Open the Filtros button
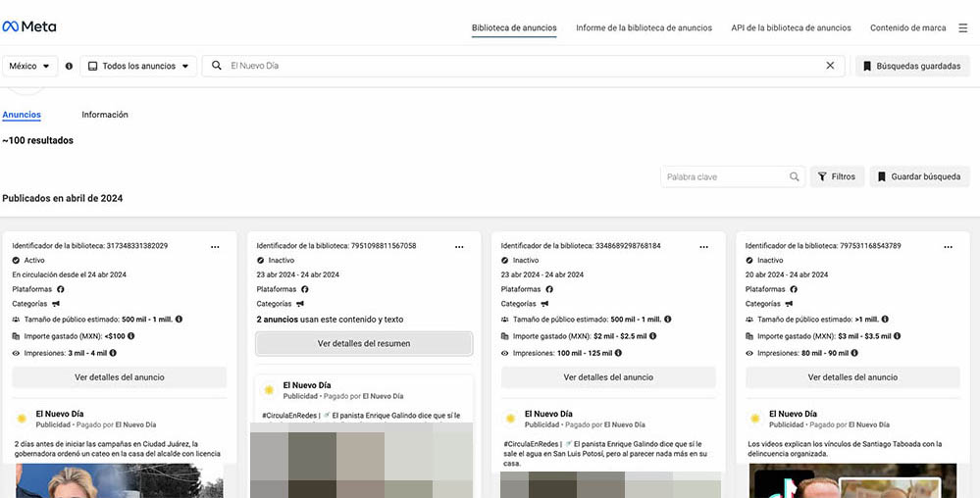Image resolution: width=980 pixels, height=498 pixels. (x=837, y=176)
